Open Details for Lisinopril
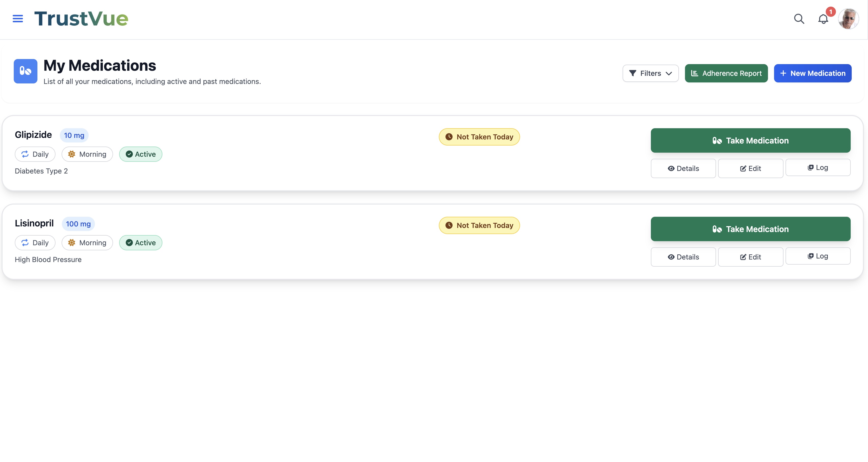Viewport: 868px width, 462px height. (683, 257)
